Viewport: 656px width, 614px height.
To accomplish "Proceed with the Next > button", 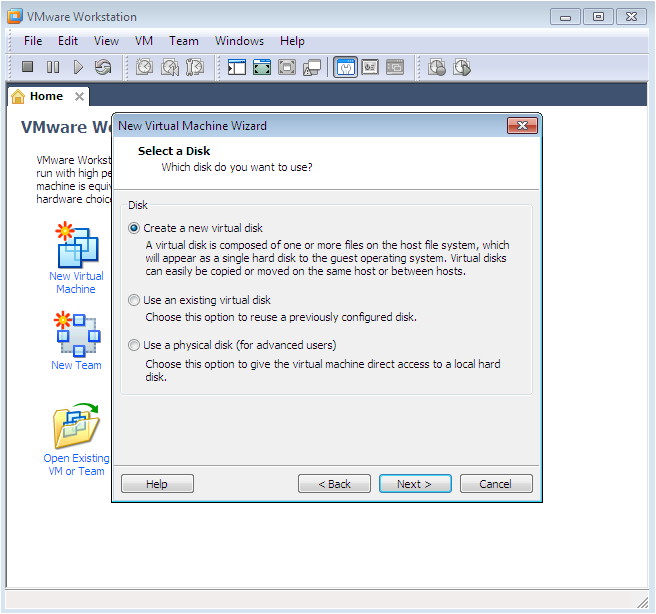I will click(x=415, y=484).
